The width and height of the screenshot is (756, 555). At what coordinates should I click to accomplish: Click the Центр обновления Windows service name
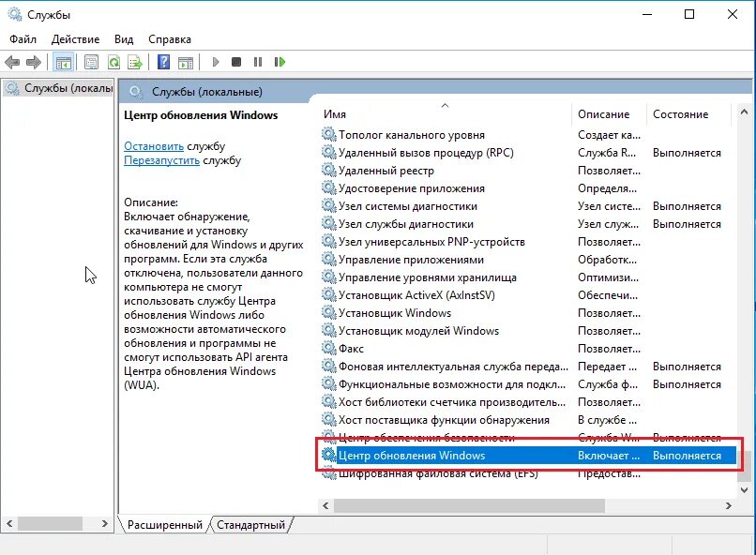coord(412,456)
